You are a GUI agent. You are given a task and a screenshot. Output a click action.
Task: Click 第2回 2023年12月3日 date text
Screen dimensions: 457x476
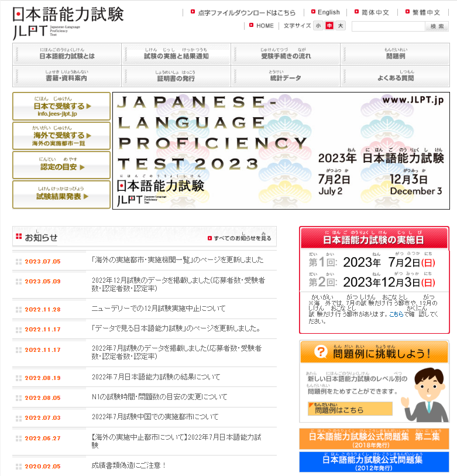(372, 282)
